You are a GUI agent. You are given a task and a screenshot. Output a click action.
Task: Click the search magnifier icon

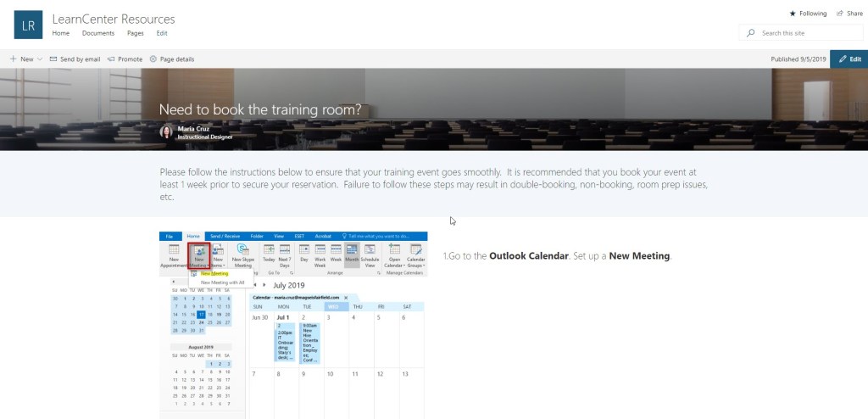[x=750, y=33]
